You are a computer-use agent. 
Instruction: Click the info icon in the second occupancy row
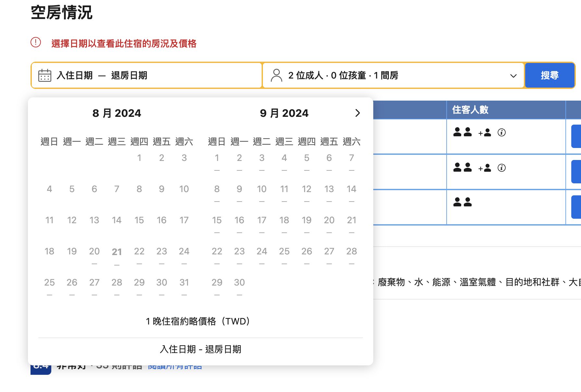pos(501,168)
